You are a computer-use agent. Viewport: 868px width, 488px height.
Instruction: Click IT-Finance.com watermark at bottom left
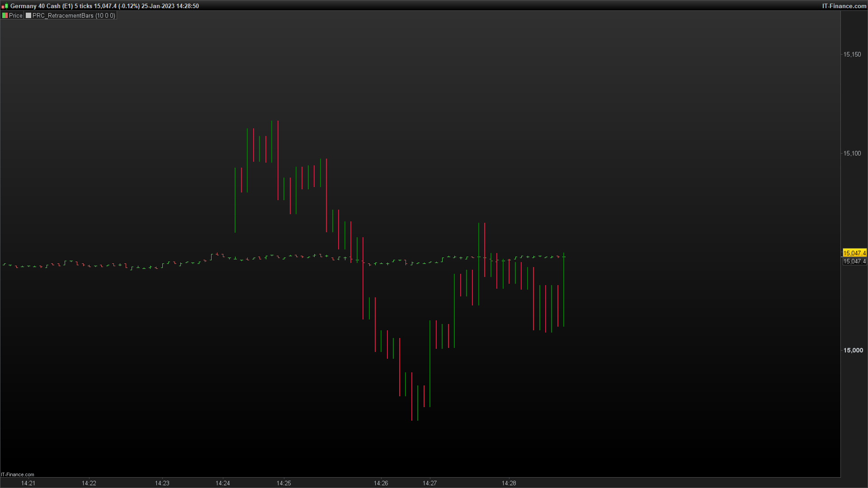point(18,474)
